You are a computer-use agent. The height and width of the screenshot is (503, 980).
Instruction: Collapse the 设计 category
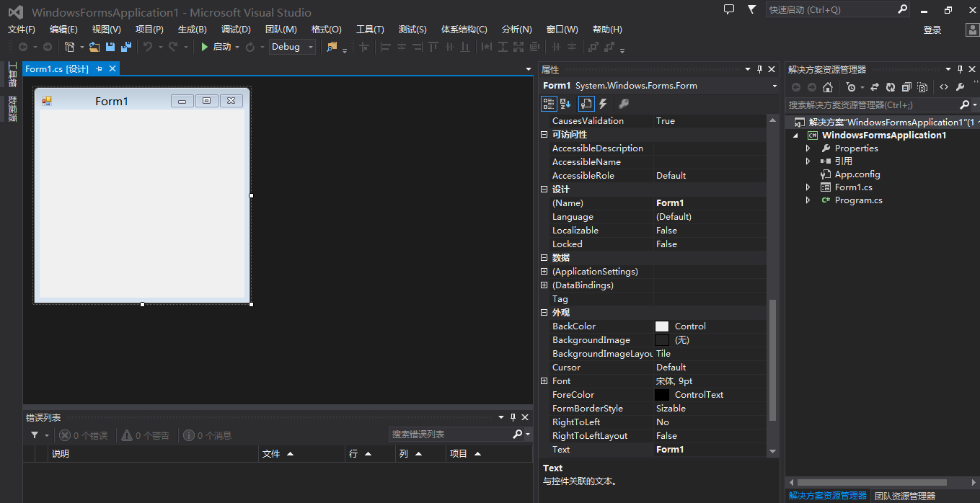pyautogui.click(x=544, y=190)
